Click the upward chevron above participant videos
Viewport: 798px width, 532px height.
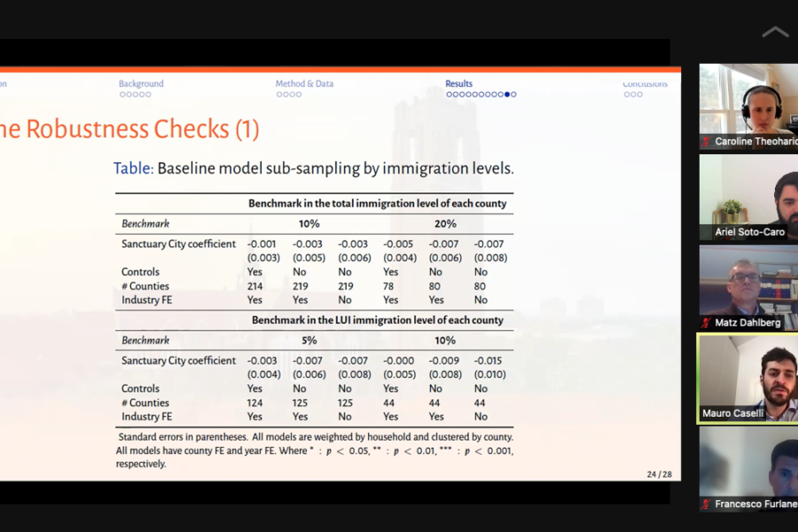(775, 33)
